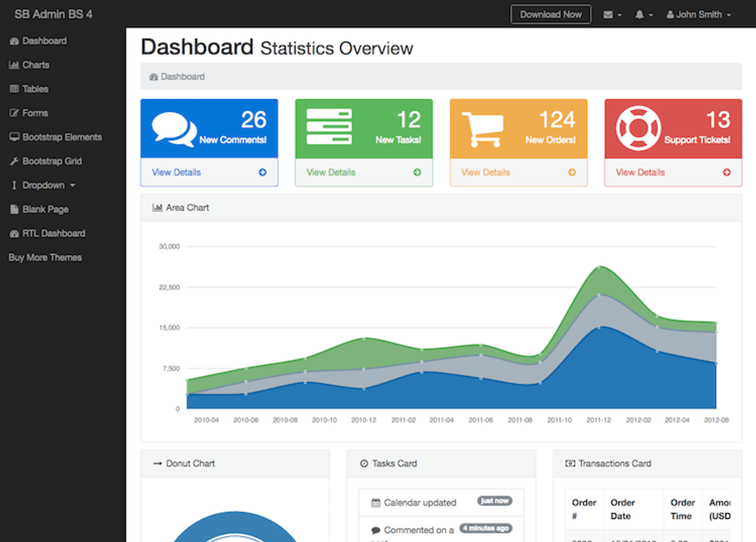
Task: Click the Download Now button
Action: pyautogui.click(x=550, y=15)
